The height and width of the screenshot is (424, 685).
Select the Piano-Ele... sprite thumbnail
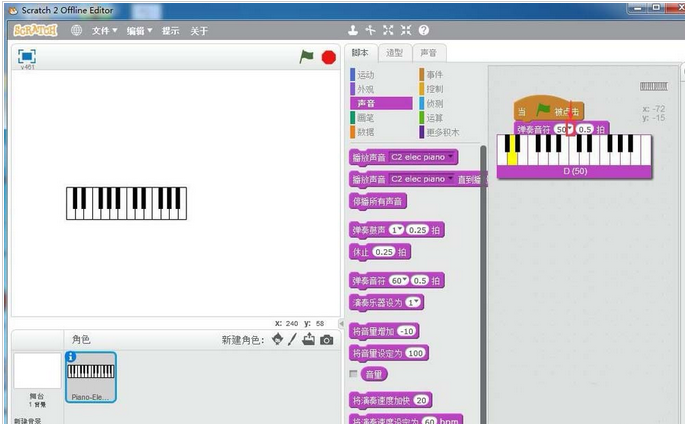tap(91, 377)
